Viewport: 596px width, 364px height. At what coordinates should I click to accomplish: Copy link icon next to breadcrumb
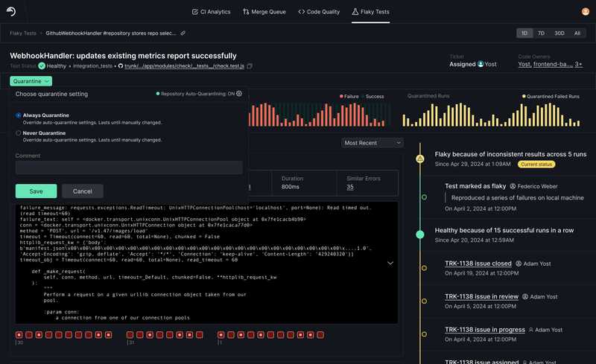pos(183,33)
